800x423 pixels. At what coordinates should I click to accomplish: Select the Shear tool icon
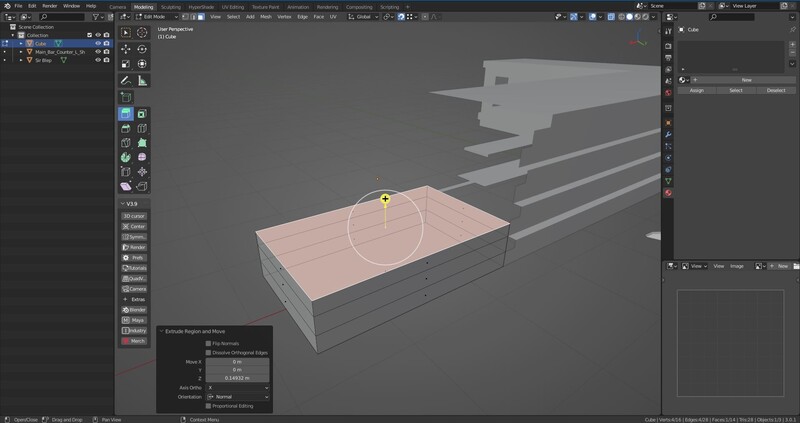click(x=126, y=186)
